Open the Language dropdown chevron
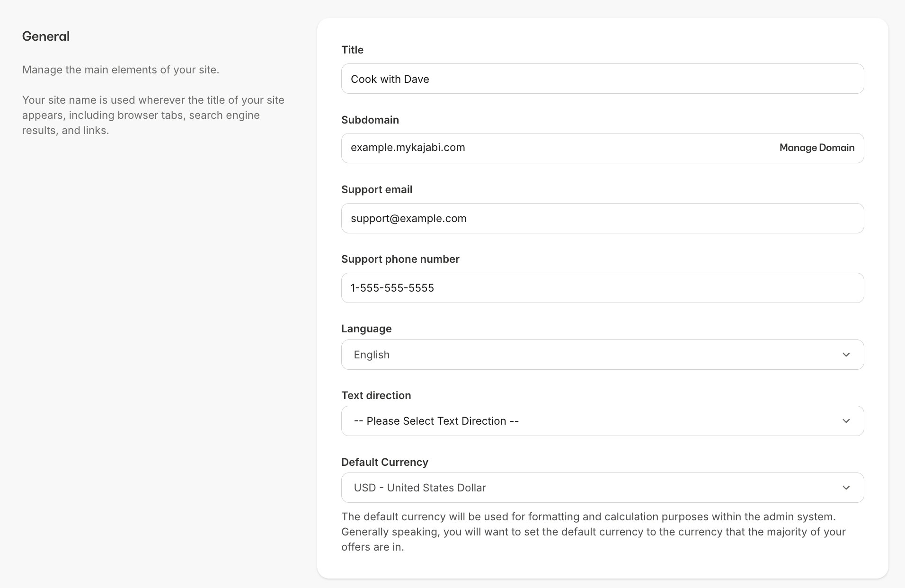The image size is (905, 588). [847, 354]
